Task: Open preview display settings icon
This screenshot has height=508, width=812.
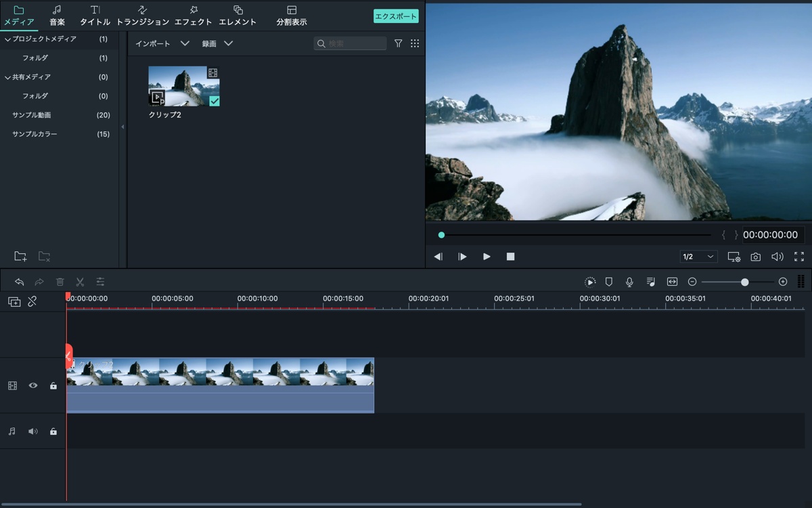Action: click(x=734, y=257)
